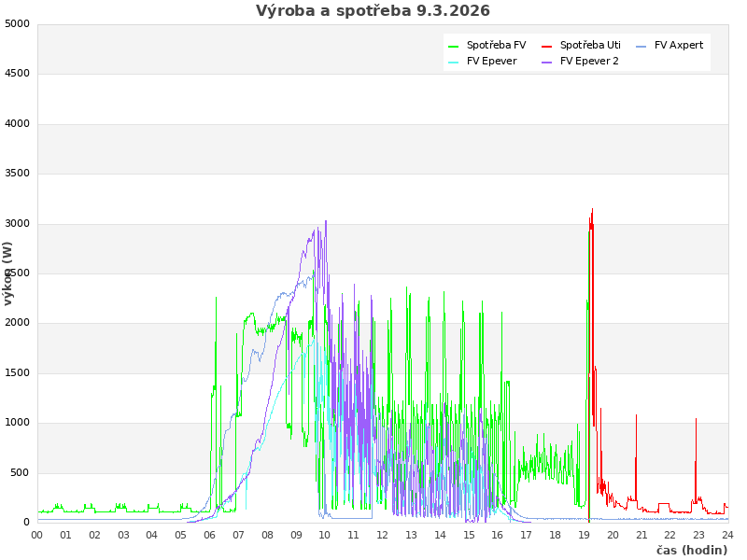Screen dimensions: 747x560
Task: Click the 3000 value on y-axis
Action: [17, 223]
